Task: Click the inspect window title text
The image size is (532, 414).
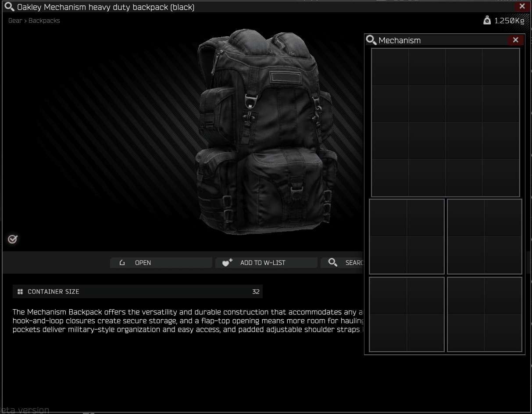Action: click(106, 7)
